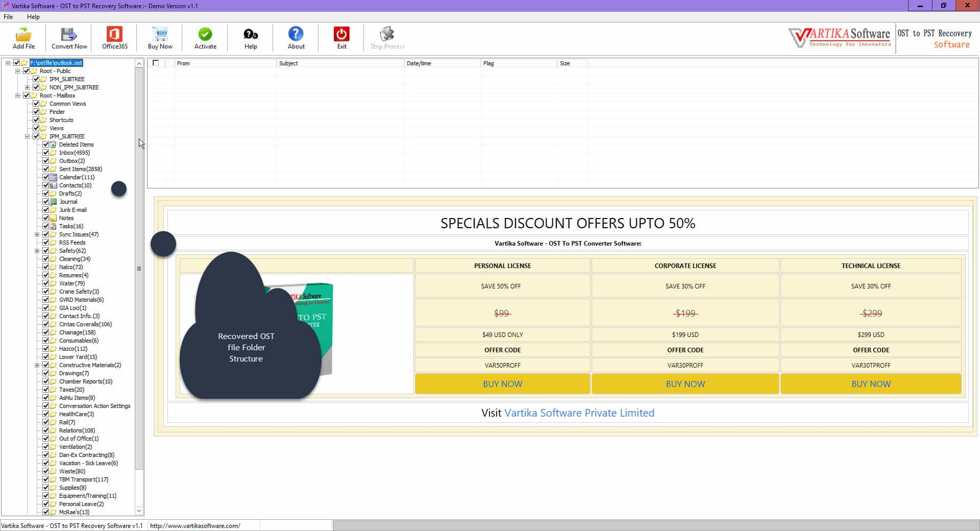Click the folder tree scrollbar thumb

pos(139,269)
